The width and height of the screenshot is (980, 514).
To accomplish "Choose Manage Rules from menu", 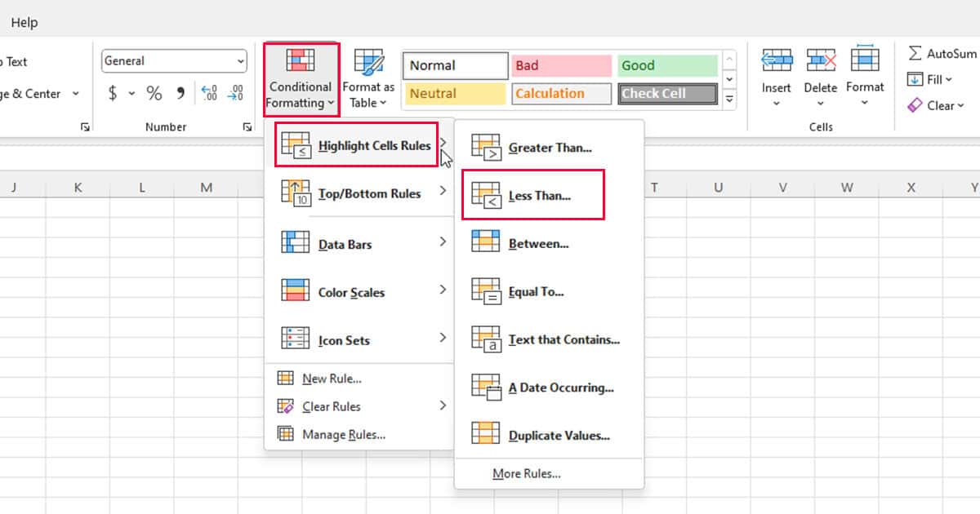I will click(360, 434).
